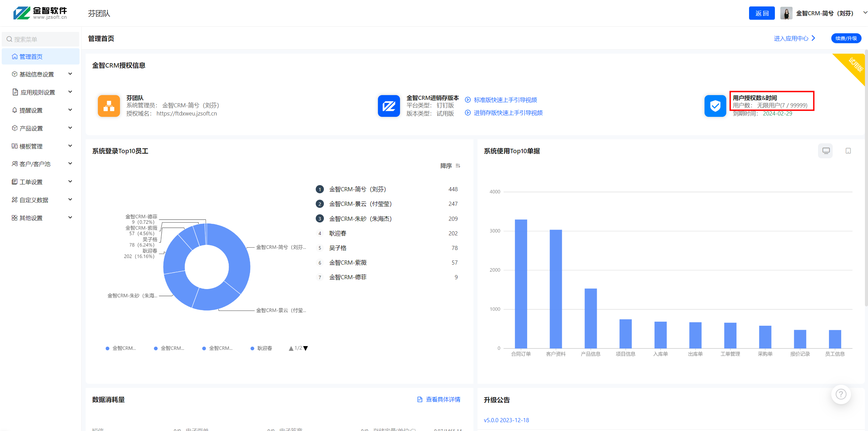Viewport: 868px width, 431px height.
Task: Click the blue shield authorization icon
Action: 715,106
